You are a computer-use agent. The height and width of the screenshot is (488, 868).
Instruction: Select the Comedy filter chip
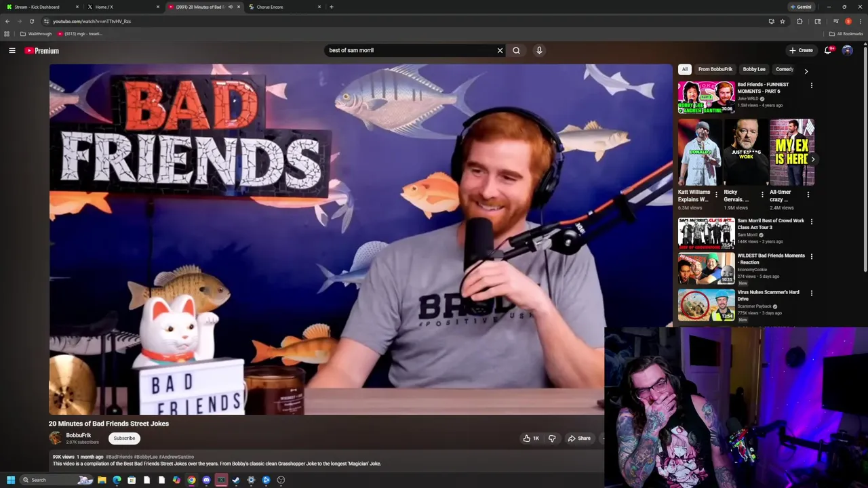click(x=785, y=69)
